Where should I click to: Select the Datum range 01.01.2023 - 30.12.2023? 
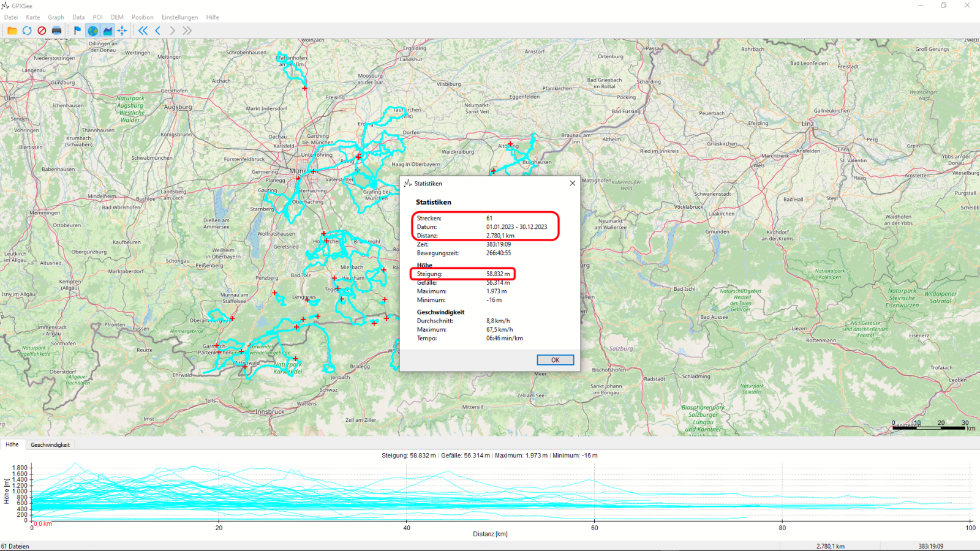click(x=517, y=227)
